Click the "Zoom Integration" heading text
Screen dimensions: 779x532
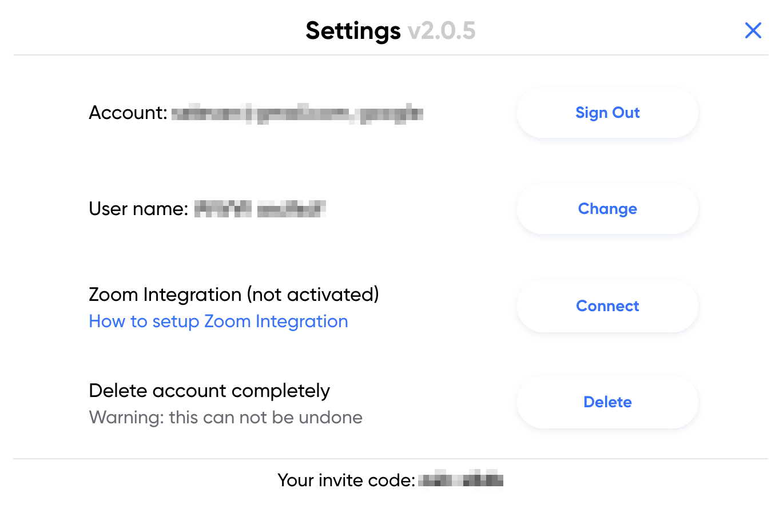[x=165, y=295]
